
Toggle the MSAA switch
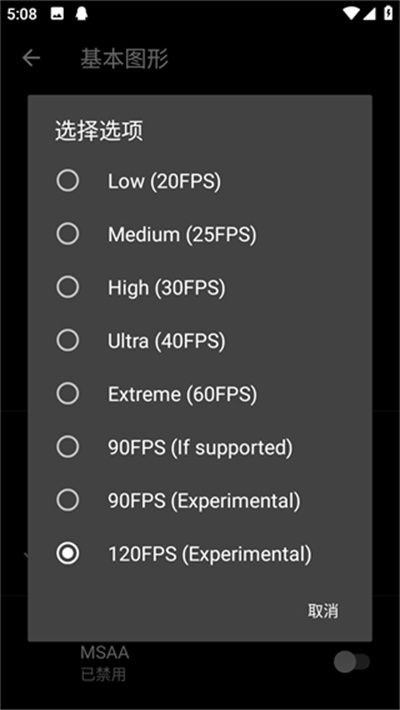[352, 662]
